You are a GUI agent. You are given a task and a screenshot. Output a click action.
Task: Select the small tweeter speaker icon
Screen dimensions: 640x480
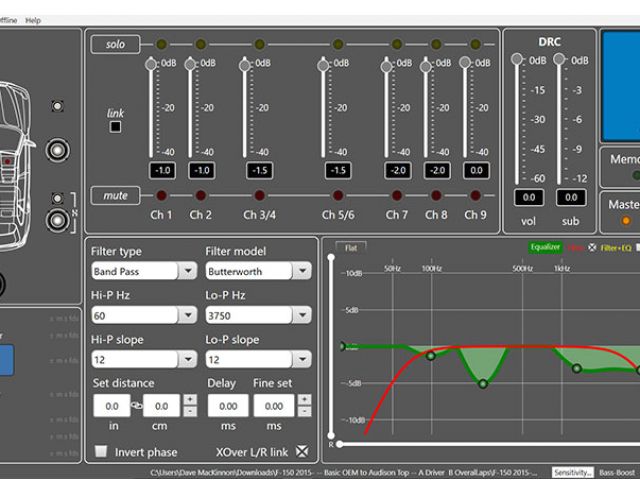(57, 106)
